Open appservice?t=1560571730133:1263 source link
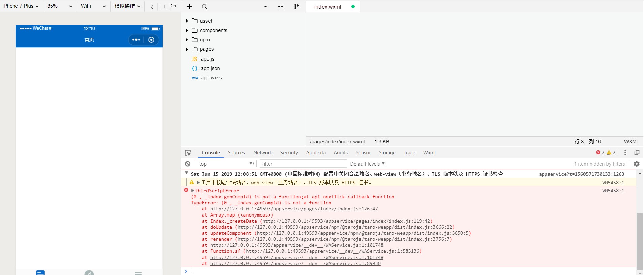This screenshot has width=644, height=275. click(x=581, y=174)
